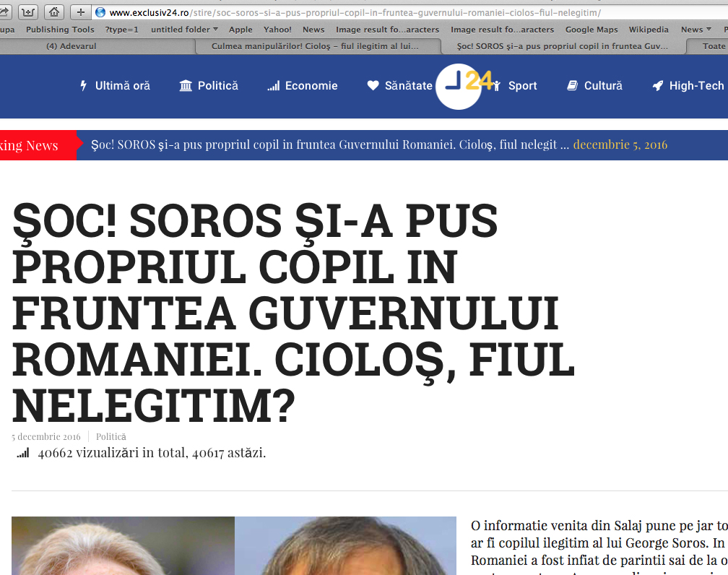
Task: Click the Top Sites toolbar icon
Action: pyautogui.click(x=28, y=12)
